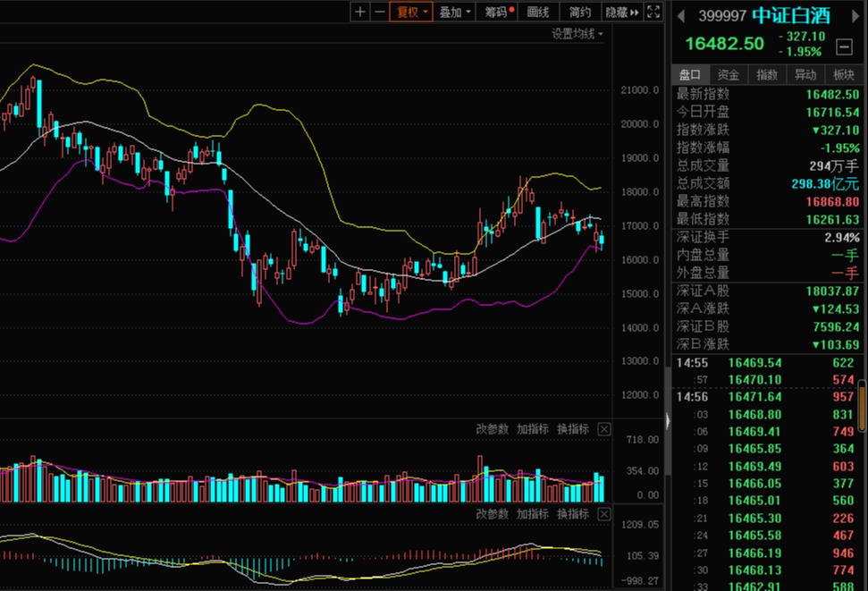Click 加指标 in the MACD pane
Screen dimensions: 868x591
[x=533, y=514]
